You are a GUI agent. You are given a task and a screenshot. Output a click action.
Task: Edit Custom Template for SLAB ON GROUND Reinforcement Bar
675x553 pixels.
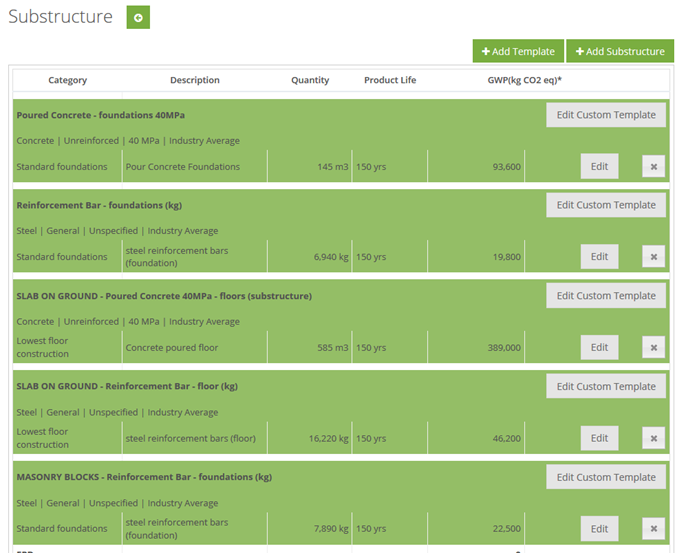pyautogui.click(x=606, y=386)
